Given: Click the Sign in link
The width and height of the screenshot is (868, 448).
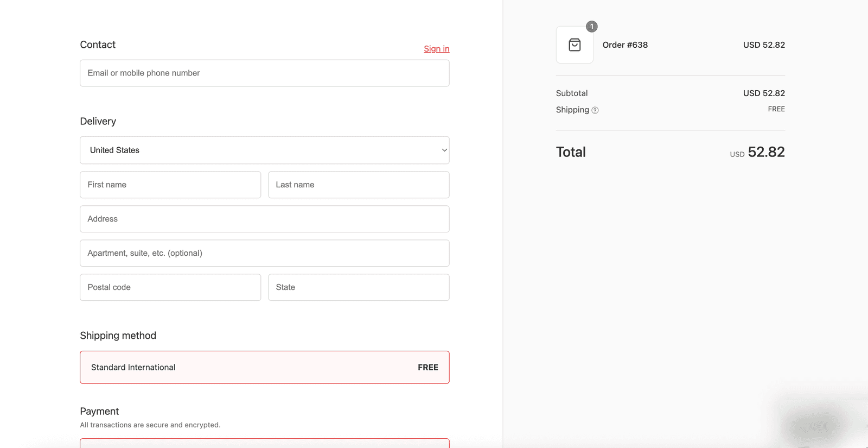Looking at the screenshot, I should 437,49.
